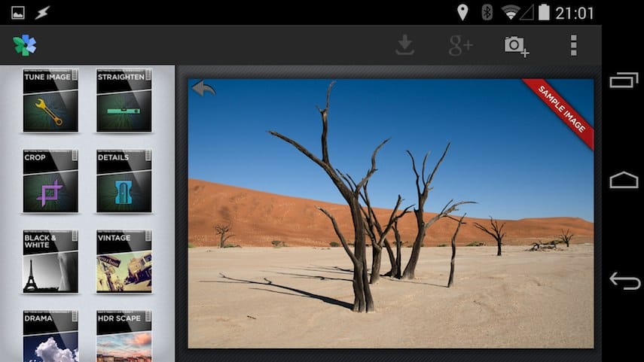The height and width of the screenshot is (362, 644).
Task: Open the Tune Image tool
Action: click(x=50, y=101)
